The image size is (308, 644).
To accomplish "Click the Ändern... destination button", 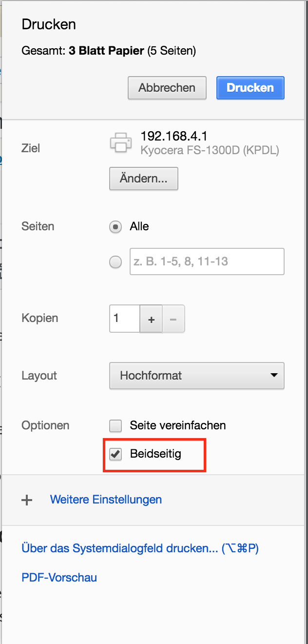I will coord(144,179).
